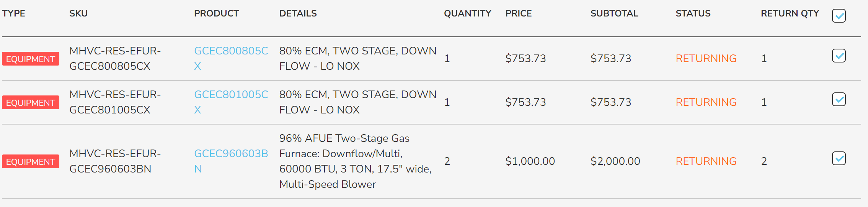Click the TYPE column header

coord(13,13)
